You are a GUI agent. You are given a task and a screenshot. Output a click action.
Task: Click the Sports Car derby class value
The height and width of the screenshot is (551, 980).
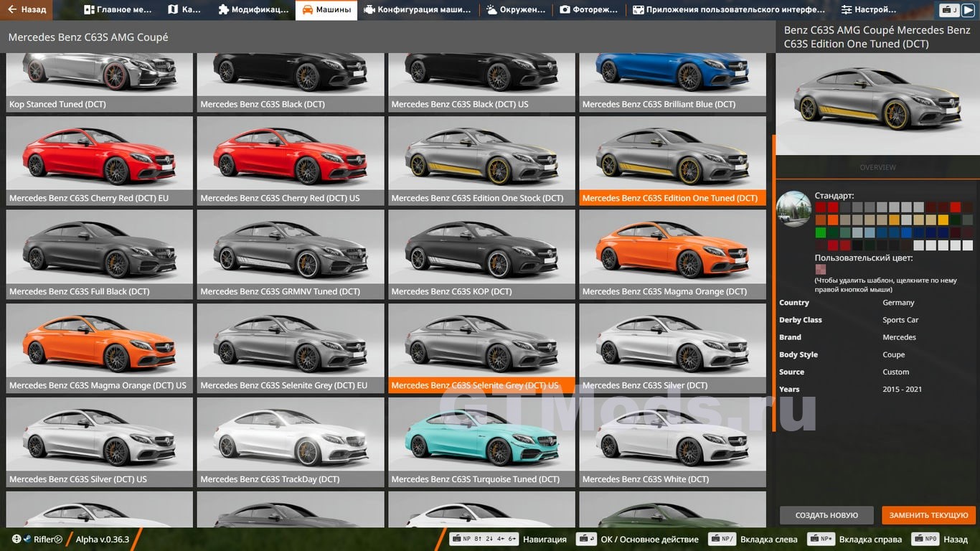click(900, 320)
